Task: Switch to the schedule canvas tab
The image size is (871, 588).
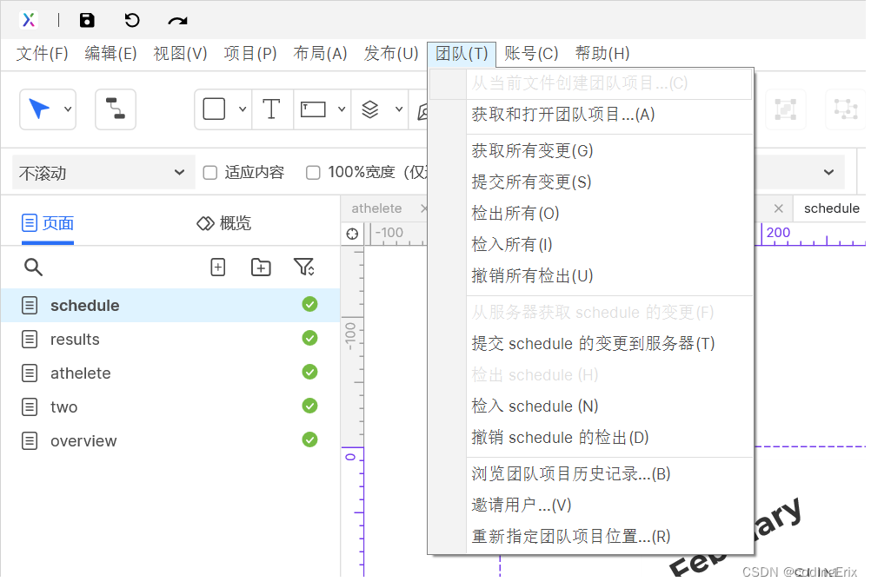Action: [832, 208]
